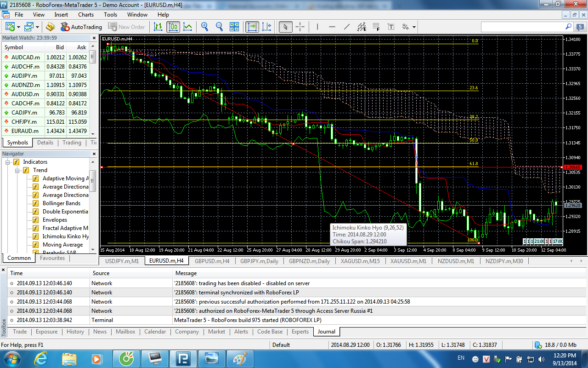
Task: Open the Code Base toolbox tab
Action: (x=270, y=332)
